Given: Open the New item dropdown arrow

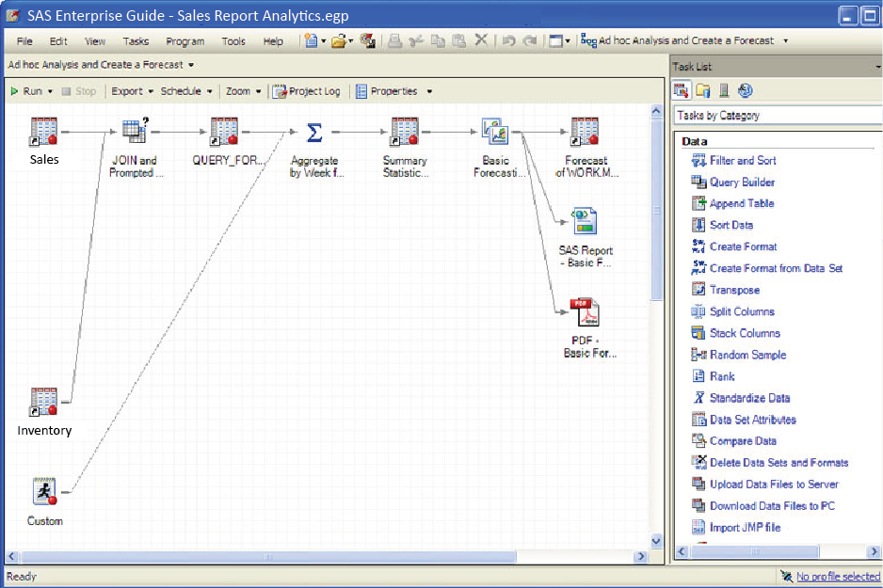Looking at the screenshot, I should [323, 40].
